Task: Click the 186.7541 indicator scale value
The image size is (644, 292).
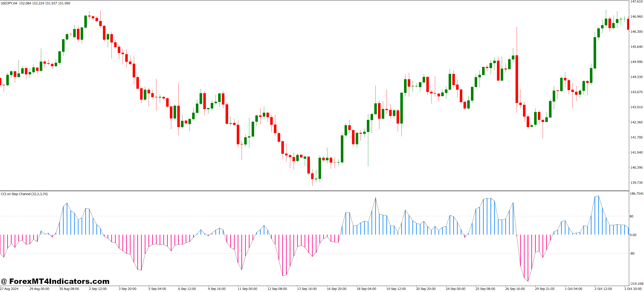Action: click(637, 194)
